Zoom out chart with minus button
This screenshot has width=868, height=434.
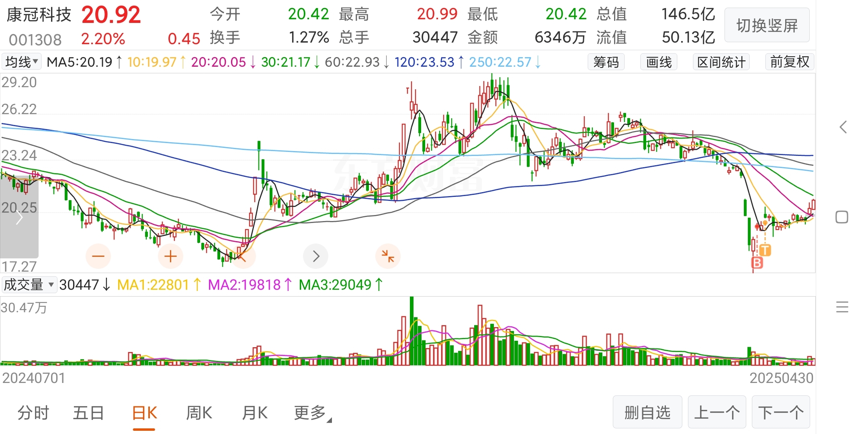pos(98,256)
